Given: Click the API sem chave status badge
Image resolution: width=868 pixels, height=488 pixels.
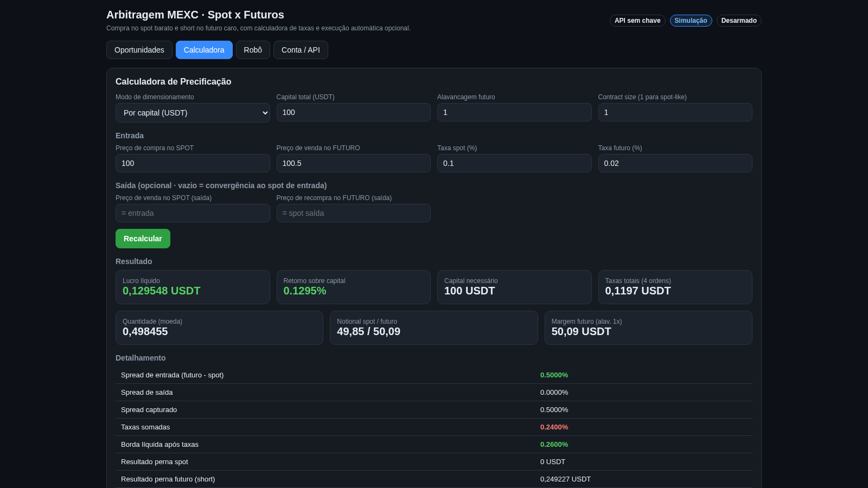Looking at the screenshot, I should pyautogui.click(x=637, y=21).
